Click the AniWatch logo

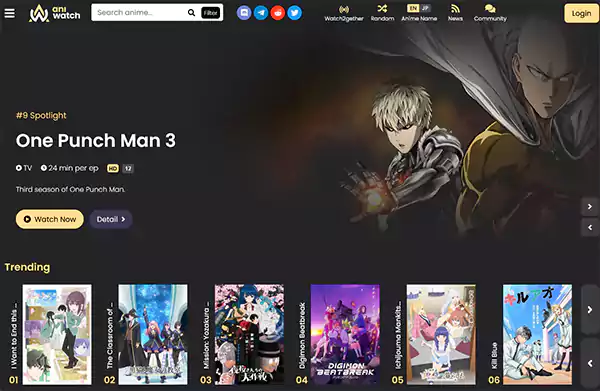[x=55, y=13]
